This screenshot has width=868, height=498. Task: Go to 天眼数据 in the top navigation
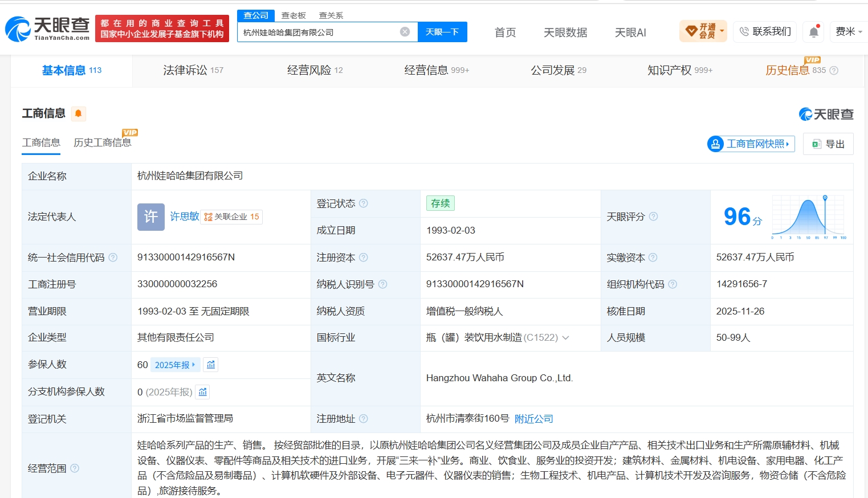565,32
